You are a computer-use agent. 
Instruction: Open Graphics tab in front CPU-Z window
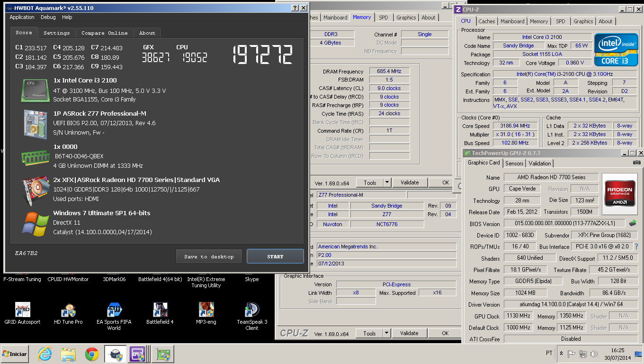[x=583, y=21]
